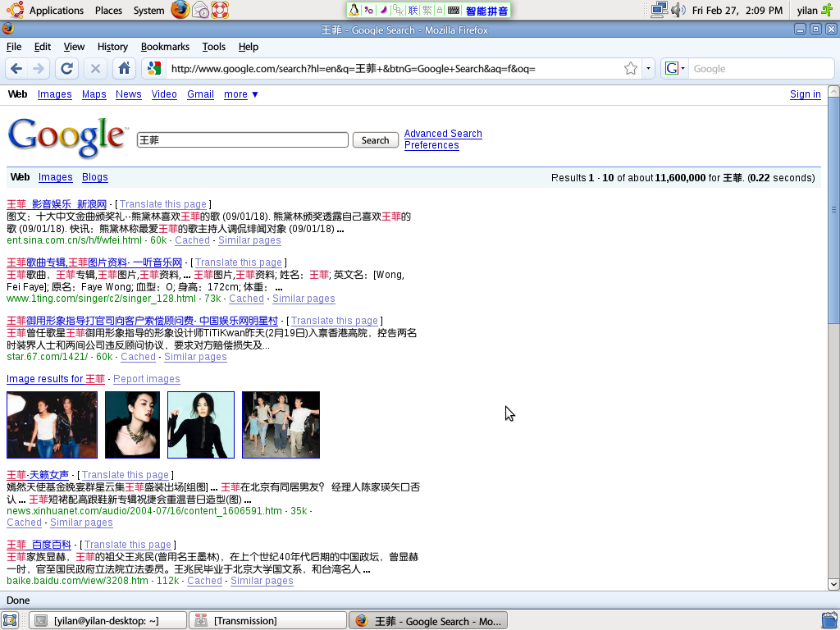
Task: Open the Tools menu
Action: [x=214, y=47]
